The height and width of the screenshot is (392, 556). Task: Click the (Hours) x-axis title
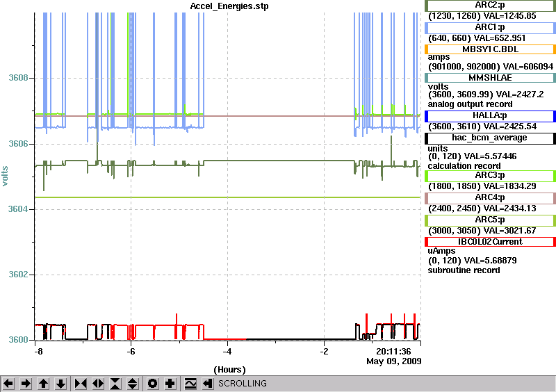click(229, 370)
